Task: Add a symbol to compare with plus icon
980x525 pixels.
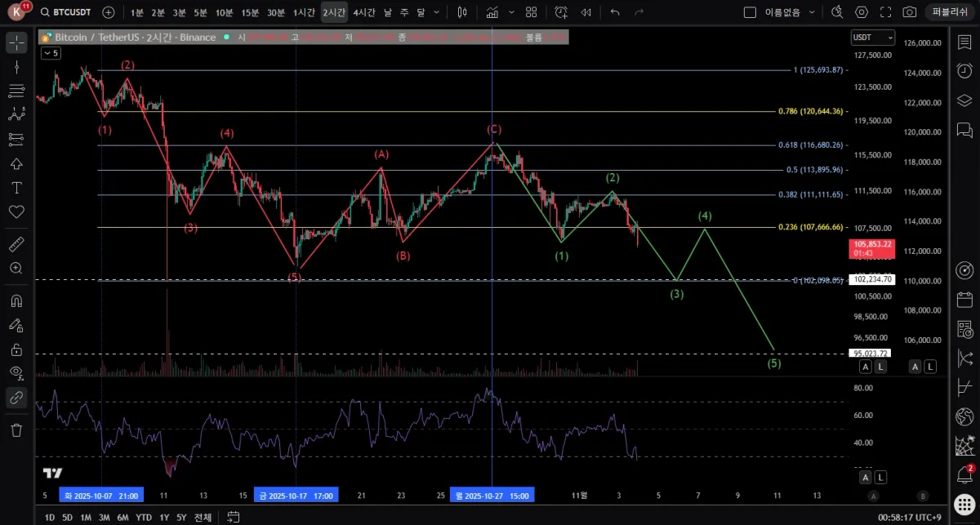Action: (109, 12)
